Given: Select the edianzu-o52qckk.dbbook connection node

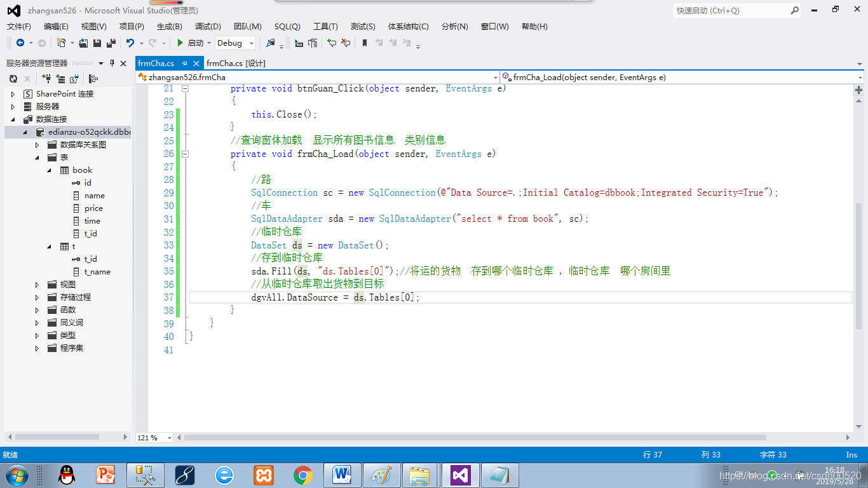Looking at the screenshot, I should [89, 132].
